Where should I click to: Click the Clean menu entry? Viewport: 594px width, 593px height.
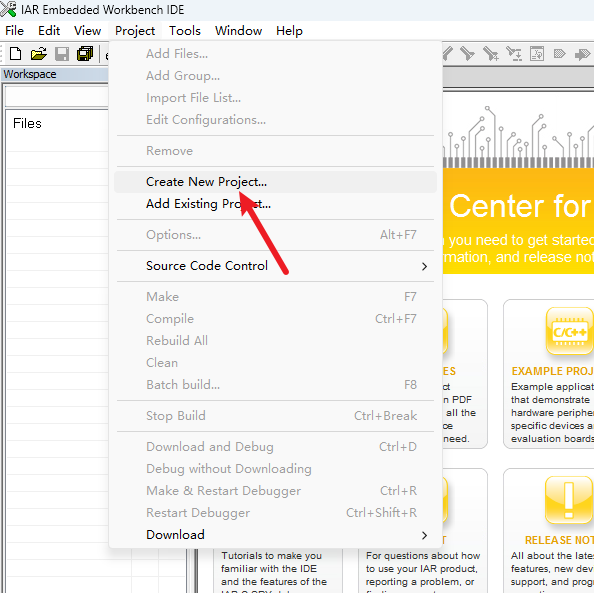coord(275,363)
